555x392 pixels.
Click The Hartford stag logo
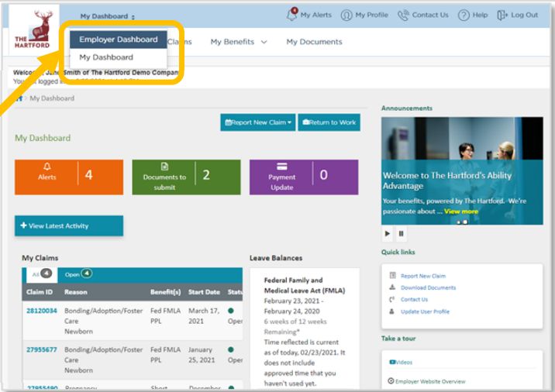pos(34,29)
